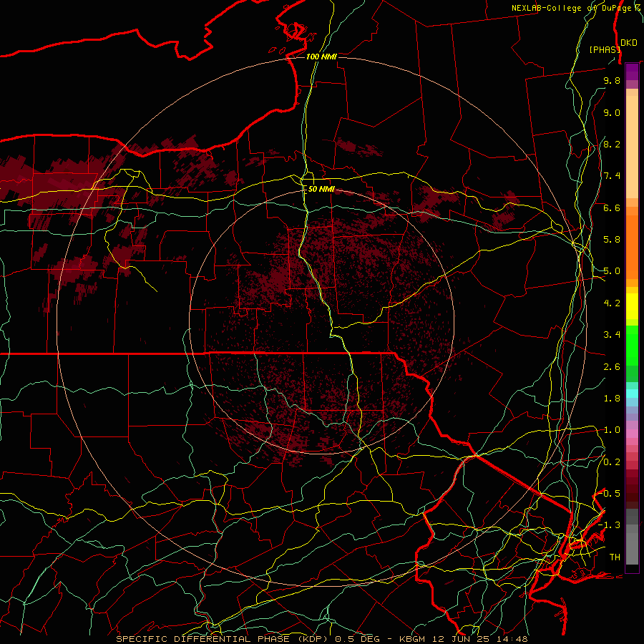The width and height of the screenshot is (644, 644).
Task: Click the gray band beside TH label
Action: [632, 550]
